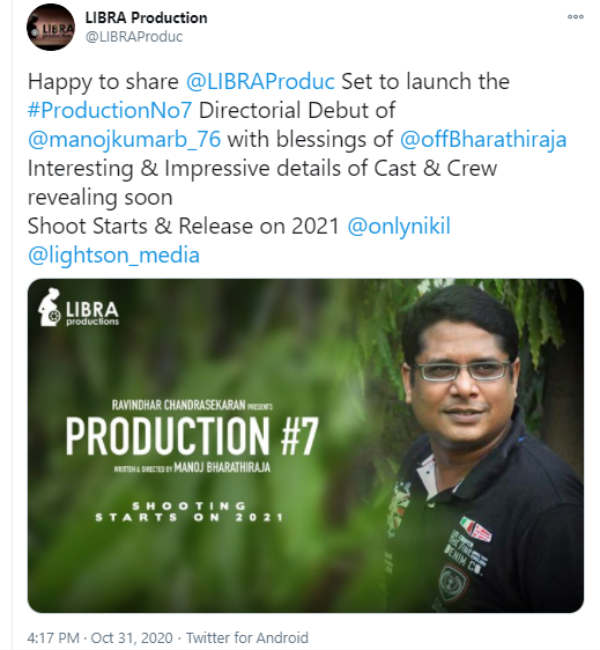Follow the @LIBRAProduc mention in tweet text
This screenshot has width=600, height=650.
[x=260, y=81]
